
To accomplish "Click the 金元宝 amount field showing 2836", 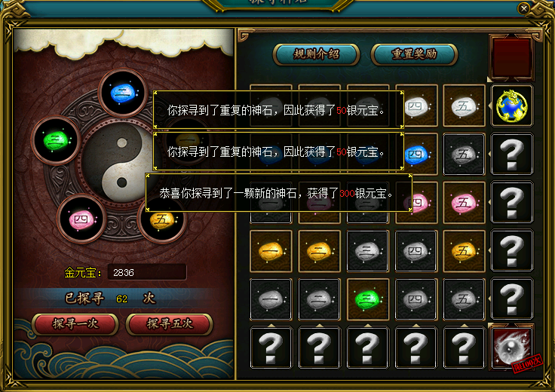I will point(147,272).
